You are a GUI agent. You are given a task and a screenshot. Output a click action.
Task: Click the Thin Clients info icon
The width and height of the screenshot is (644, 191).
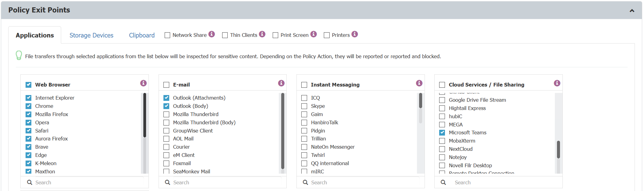[x=263, y=34]
